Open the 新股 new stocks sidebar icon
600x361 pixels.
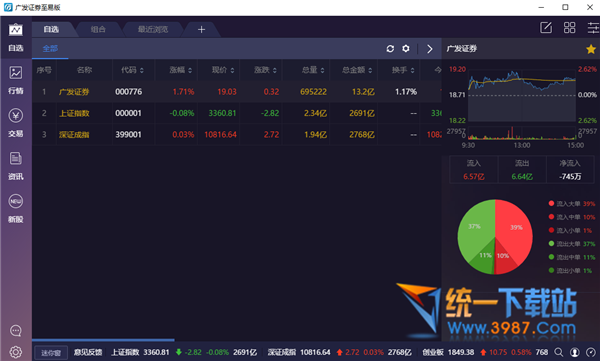coord(16,208)
